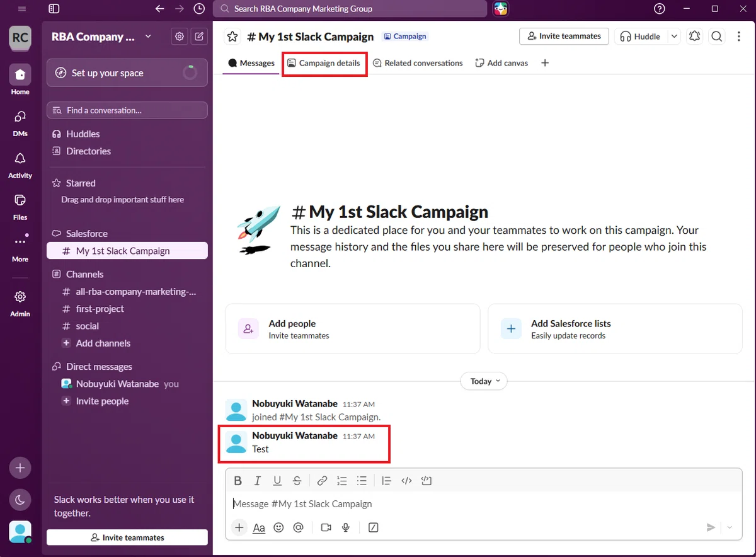Open the RC workspace switcher tile
Screen dimensions: 756x557
click(20, 37)
